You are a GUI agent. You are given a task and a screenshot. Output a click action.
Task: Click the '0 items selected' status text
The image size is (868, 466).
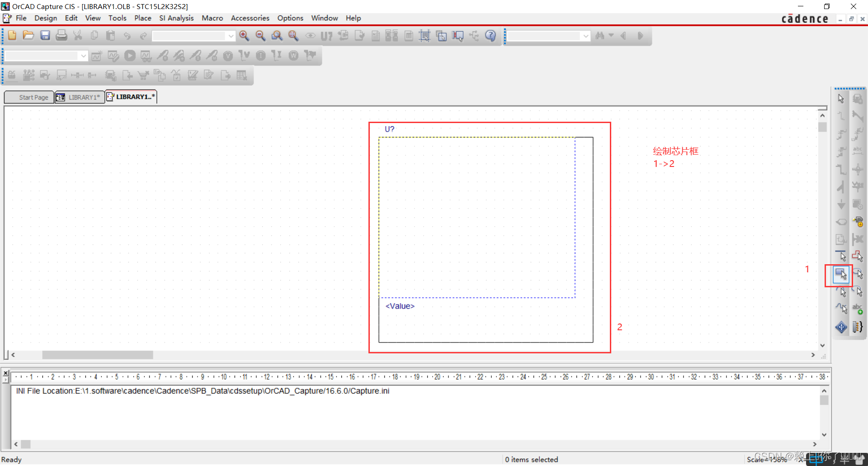tap(531, 460)
